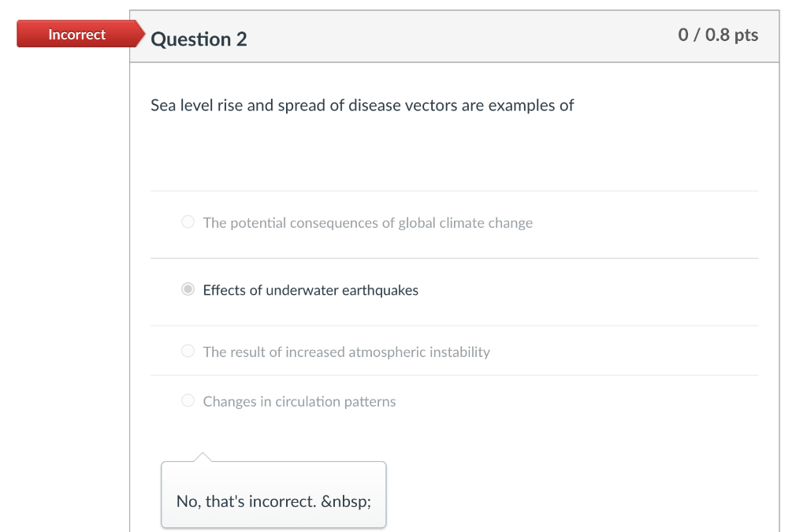Viewport: 807px width, 532px height.
Task: Click the '0 / 0.8 pts' score
Action: coord(718,35)
